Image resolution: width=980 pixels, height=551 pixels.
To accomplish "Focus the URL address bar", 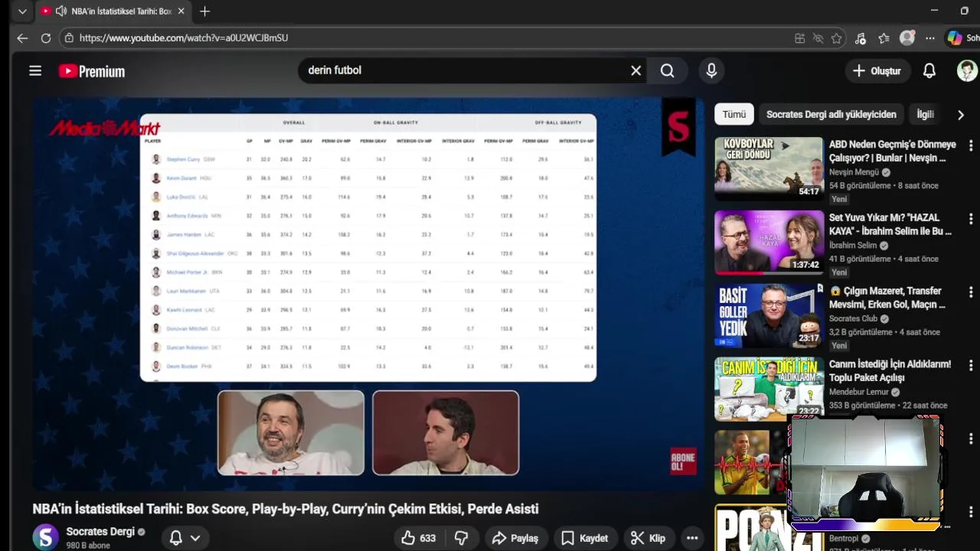I will click(429, 37).
